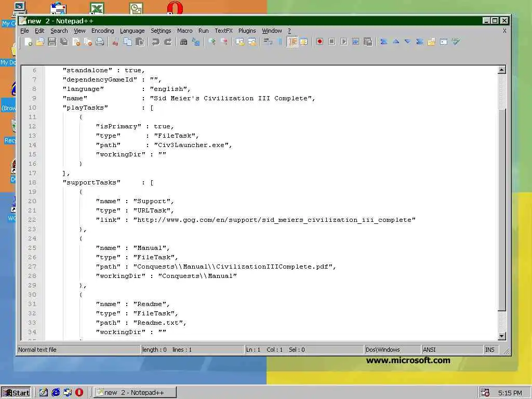Viewport: 532px width, 399px height.
Task: Open the Encoding menu
Action: [x=103, y=31]
